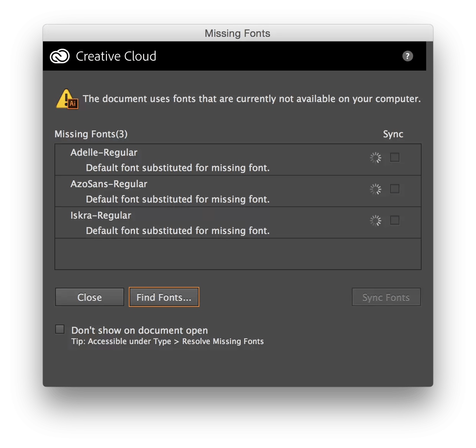Viewport: 476px width, 448px height.
Task: Select the AzoSans-Regular font row
Action: coord(238,191)
